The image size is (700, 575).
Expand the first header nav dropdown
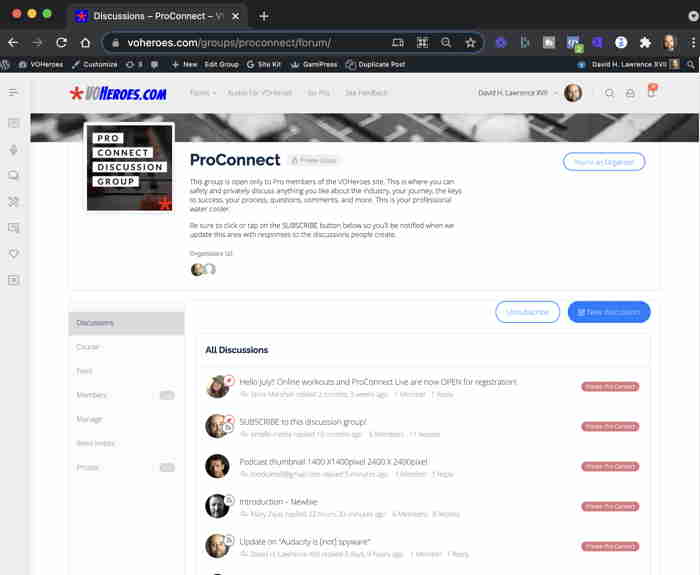203,93
